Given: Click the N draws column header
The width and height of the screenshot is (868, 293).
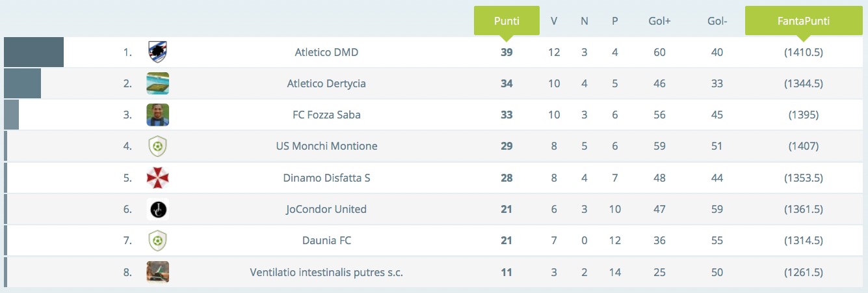Looking at the screenshot, I should [x=585, y=21].
